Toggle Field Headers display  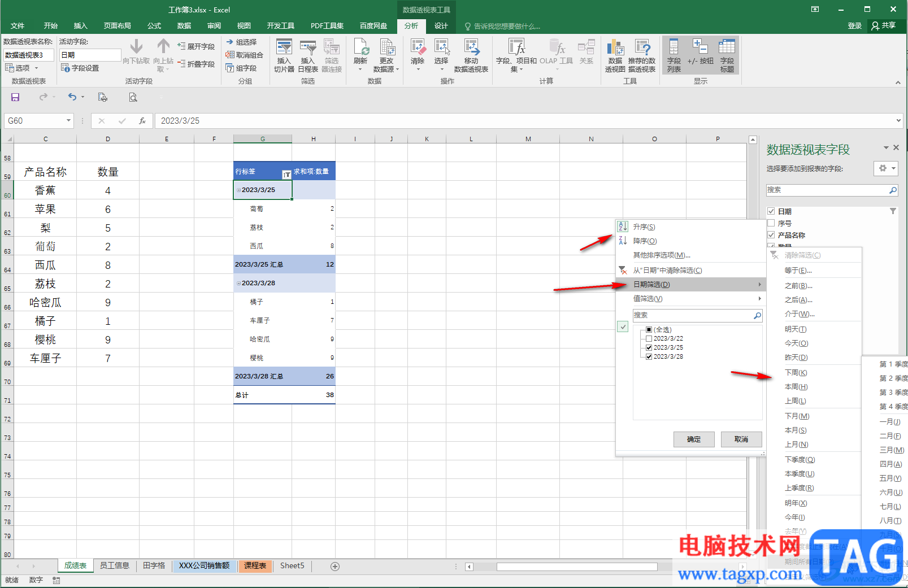[x=727, y=55]
